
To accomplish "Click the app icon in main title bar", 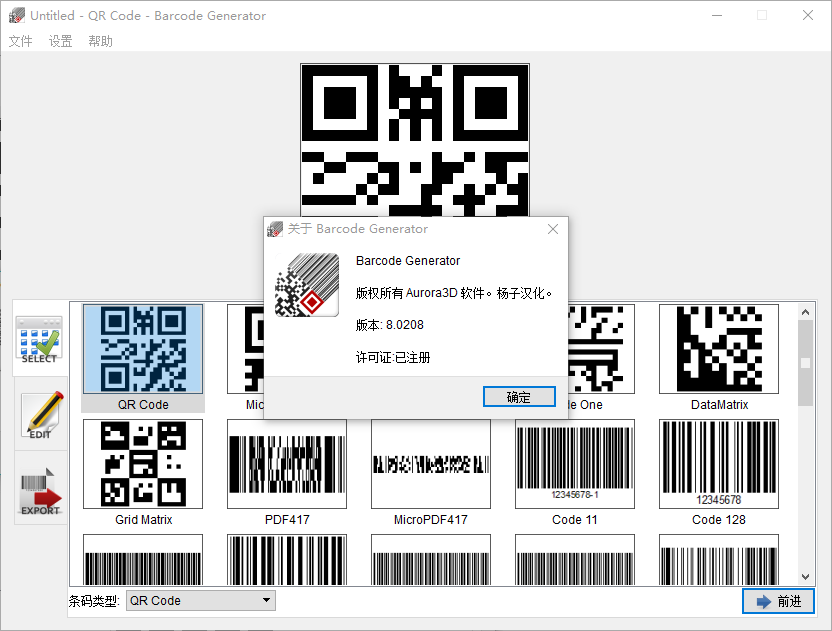I will pos(16,15).
